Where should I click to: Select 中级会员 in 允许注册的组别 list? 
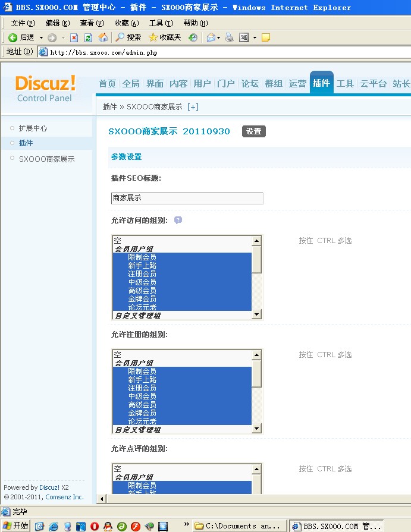click(182, 396)
